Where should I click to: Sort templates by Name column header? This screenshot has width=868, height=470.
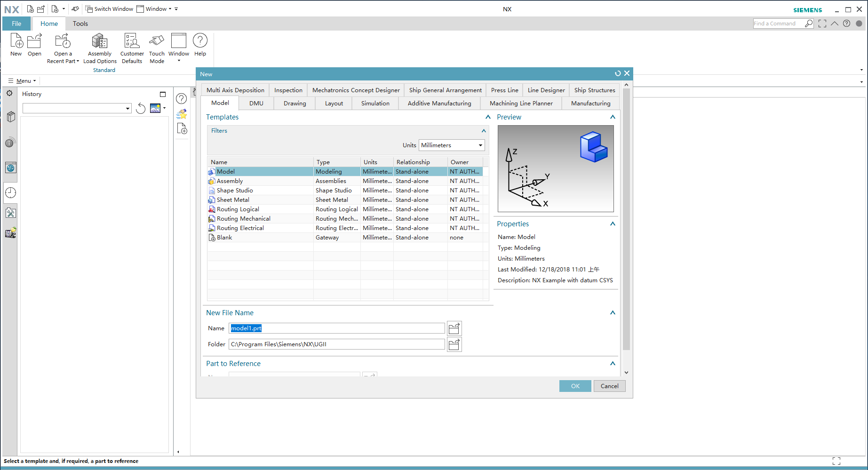[x=261, y=162]
